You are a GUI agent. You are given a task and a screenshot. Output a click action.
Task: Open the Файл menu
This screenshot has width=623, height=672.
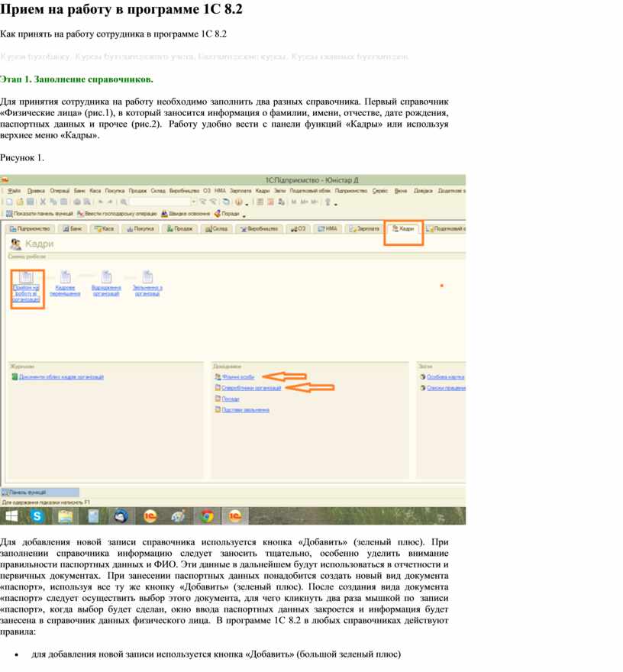15,191
